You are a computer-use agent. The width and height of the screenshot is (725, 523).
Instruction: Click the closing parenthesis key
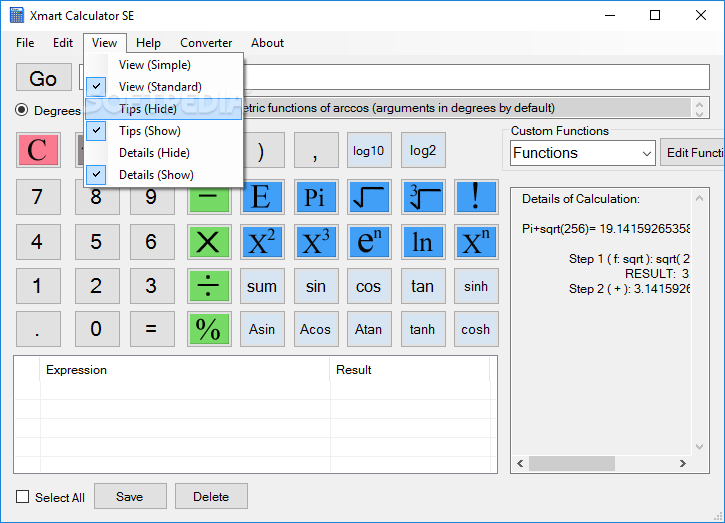point(262,150)
